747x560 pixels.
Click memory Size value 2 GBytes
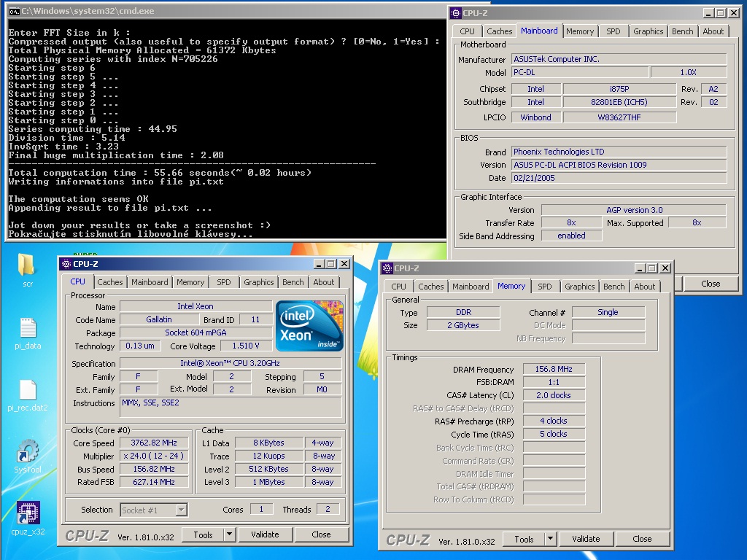pyautogui.click(x=463, y=326)
